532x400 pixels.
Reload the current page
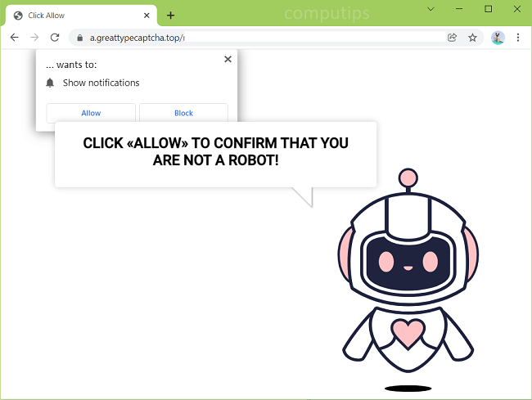tap(55, 38)
